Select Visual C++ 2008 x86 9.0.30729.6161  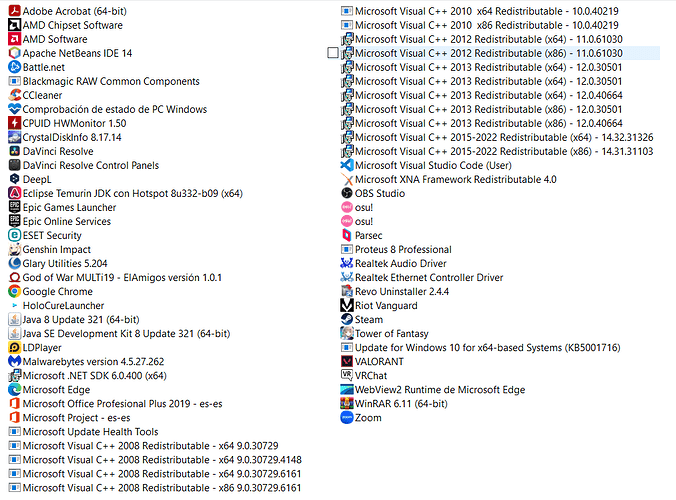click(x=155, y=488)
